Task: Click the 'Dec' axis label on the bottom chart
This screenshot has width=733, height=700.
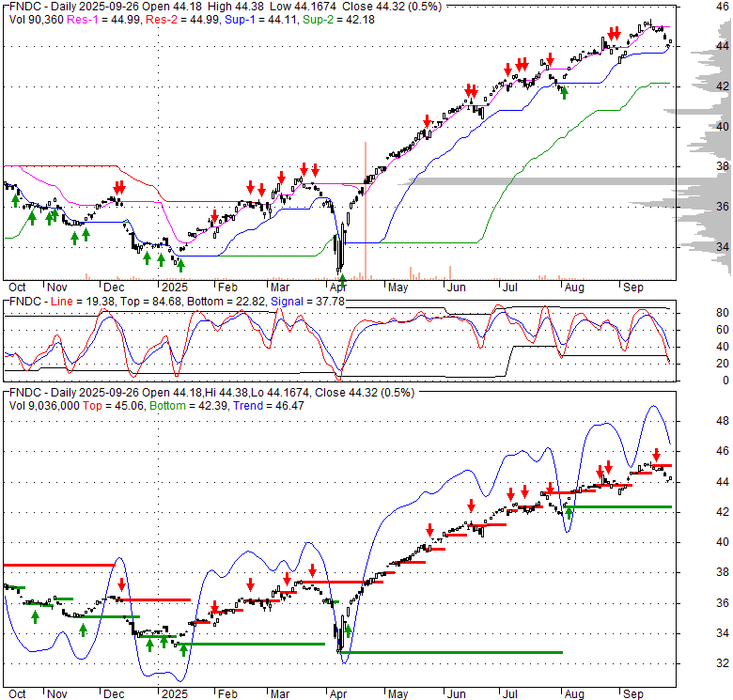Action: (114, 694)
